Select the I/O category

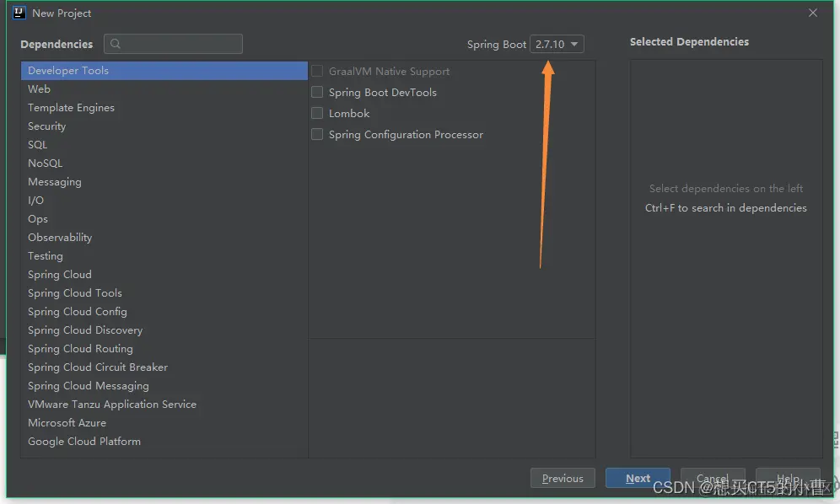pyautogui.click(x=164, y=201)
